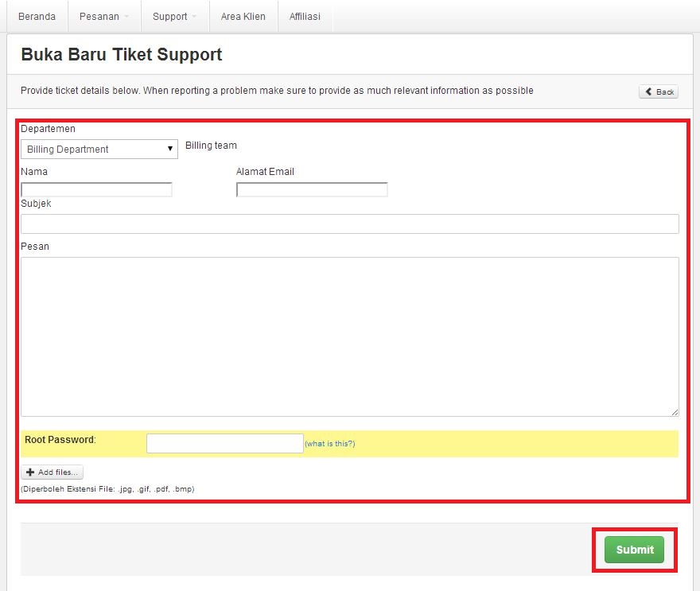Focus the Root Password field
Image resolution: width=700 pixels, height=591 pixels.
click(224, 443)
